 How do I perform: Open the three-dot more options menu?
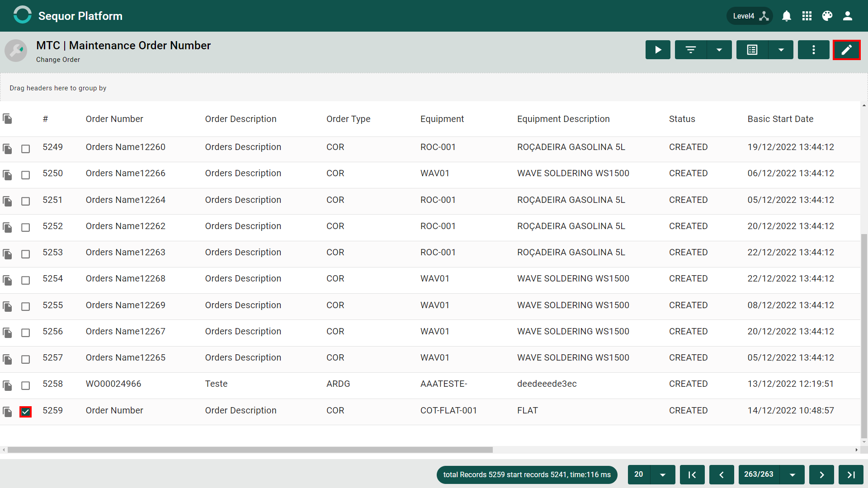(x=813, y=50)
